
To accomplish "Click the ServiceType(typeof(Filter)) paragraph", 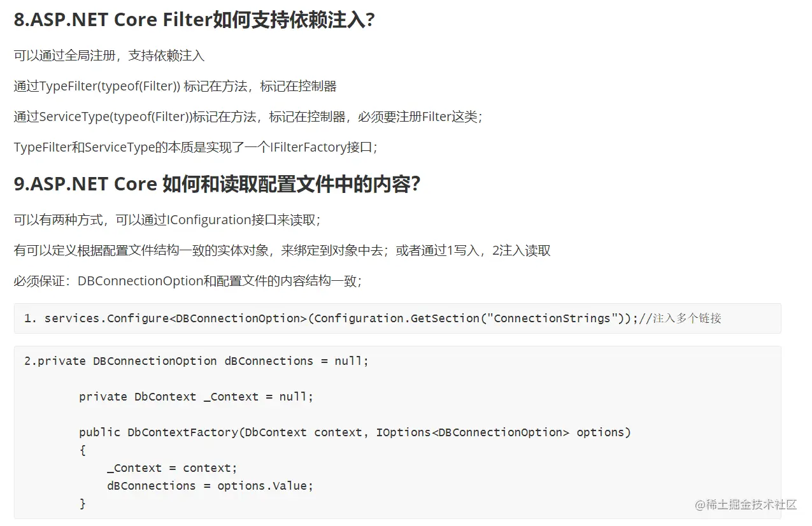I will 248,117.
